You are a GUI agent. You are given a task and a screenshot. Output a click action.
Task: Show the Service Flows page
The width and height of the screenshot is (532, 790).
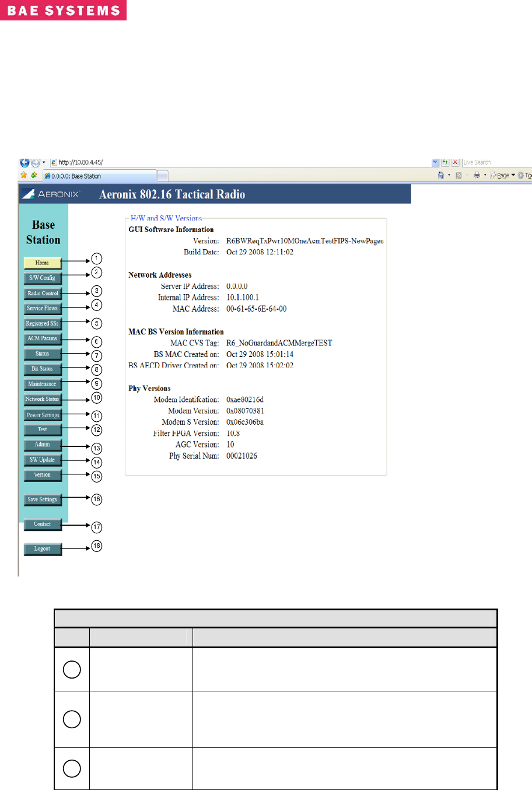pos(42,308)
